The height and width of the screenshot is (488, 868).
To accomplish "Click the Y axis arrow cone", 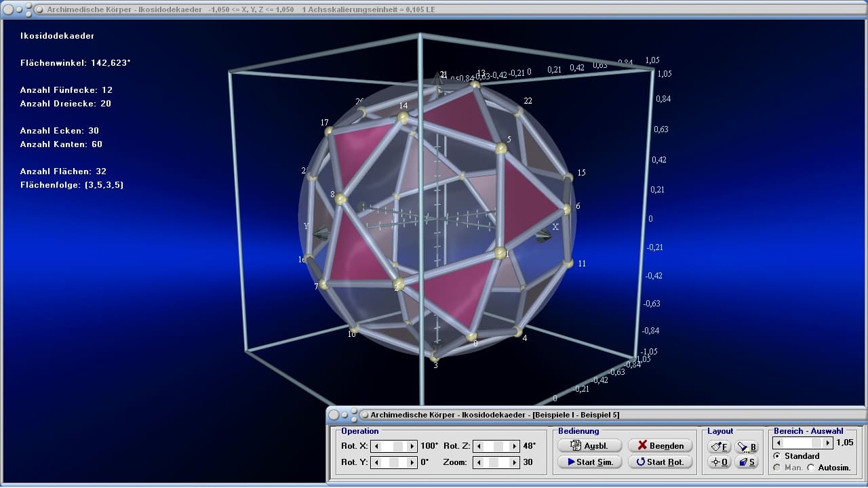I will 322,232.
